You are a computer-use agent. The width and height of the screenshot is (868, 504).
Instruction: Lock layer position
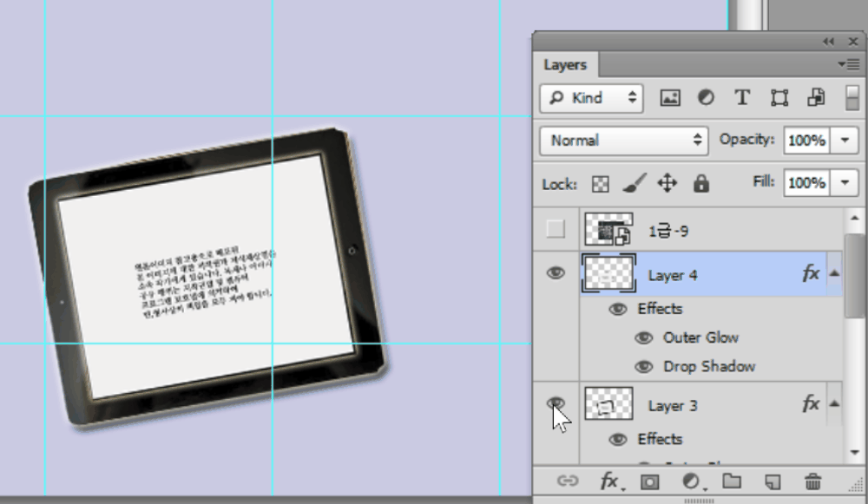[x=667, y=183]
